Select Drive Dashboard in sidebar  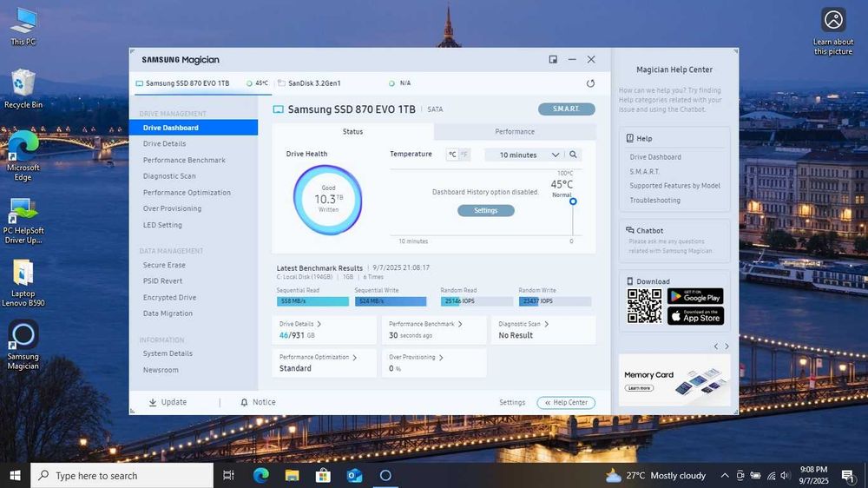click(x=194, y=128)
